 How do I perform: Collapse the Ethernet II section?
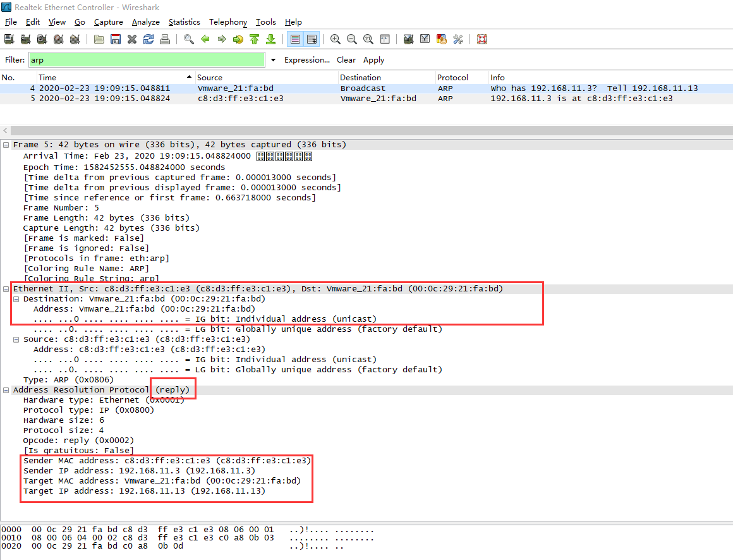point(5,288)
